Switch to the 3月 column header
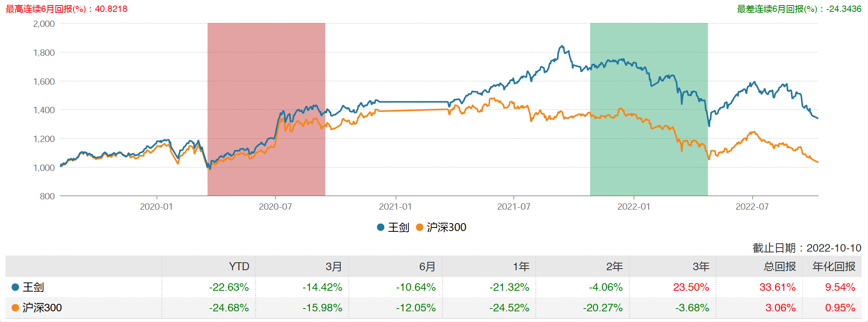 click(x=333, y=267)
